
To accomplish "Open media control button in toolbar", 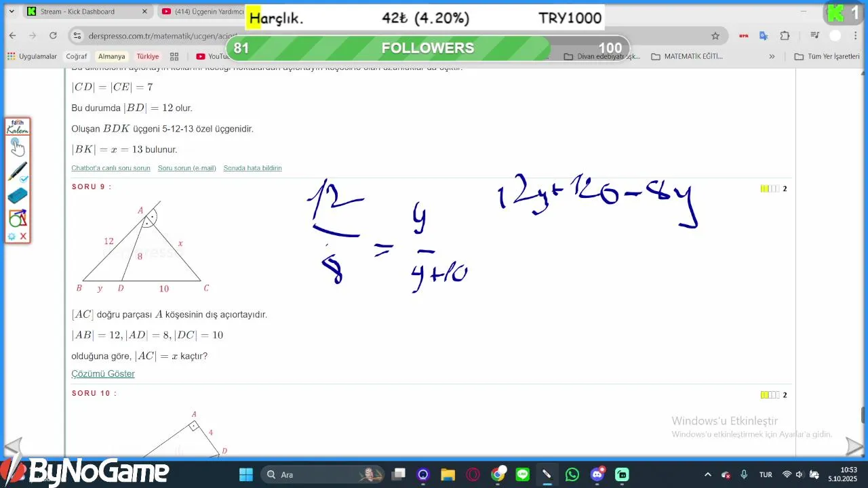I will pos(815,35).
